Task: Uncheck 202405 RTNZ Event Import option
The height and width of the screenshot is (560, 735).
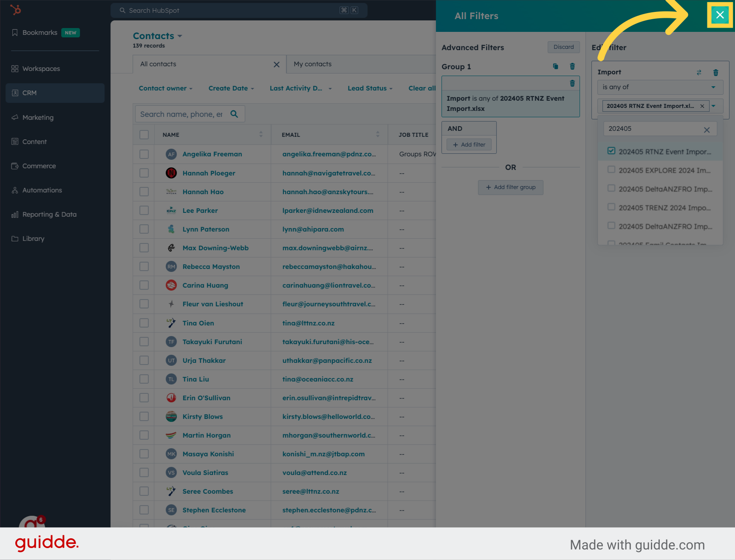Action: pyautogui.click(x=611, y=151)
